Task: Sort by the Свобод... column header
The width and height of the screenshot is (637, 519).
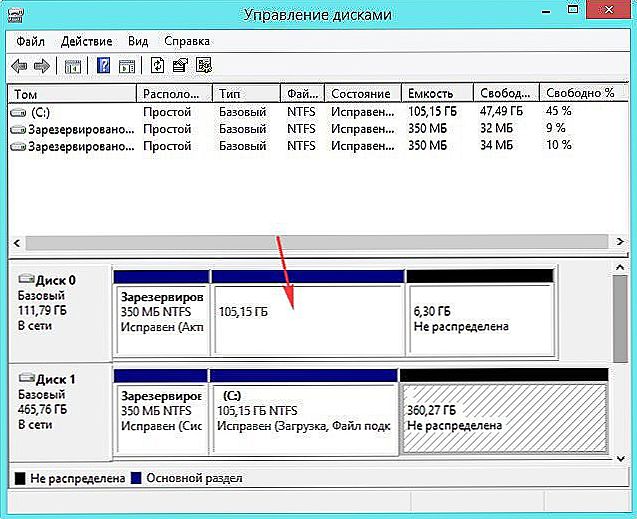Action: click(x=507, y=94)
